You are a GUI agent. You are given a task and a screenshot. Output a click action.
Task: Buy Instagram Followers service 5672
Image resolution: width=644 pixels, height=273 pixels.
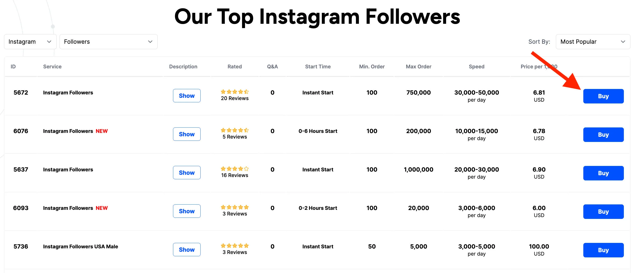(x=603, y=96)
